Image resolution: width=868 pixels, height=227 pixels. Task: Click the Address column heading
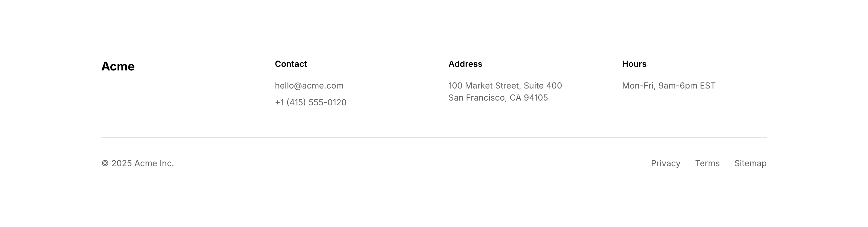click(x=465, y=64)
